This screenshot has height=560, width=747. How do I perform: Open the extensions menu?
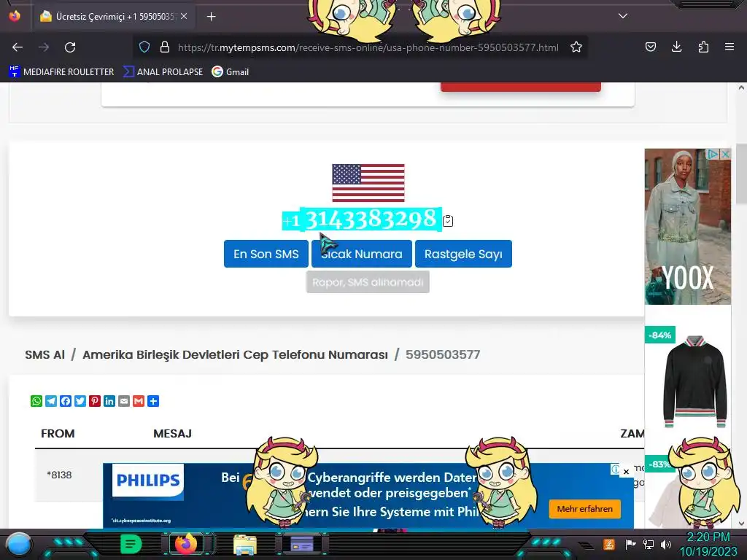click(x=703, y=47)
